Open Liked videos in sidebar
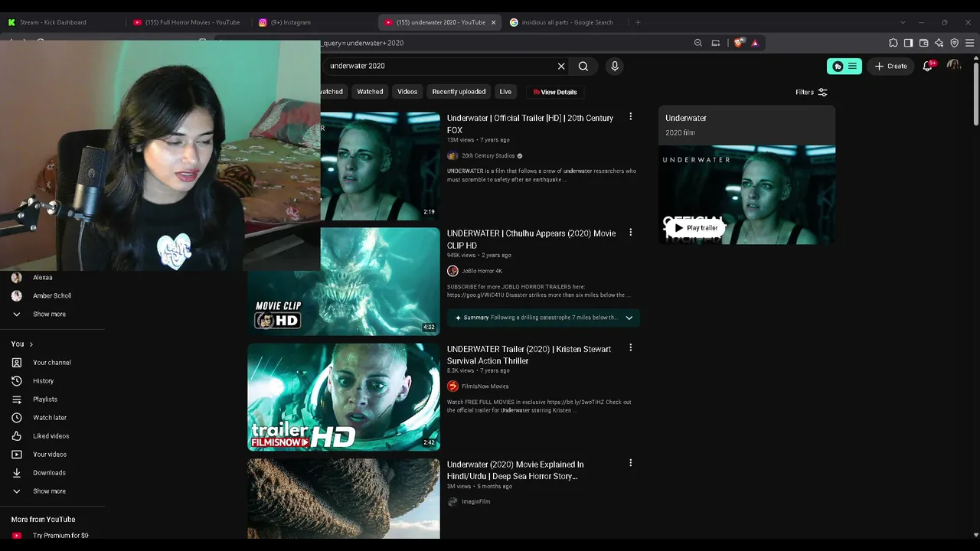 point(52,436)
